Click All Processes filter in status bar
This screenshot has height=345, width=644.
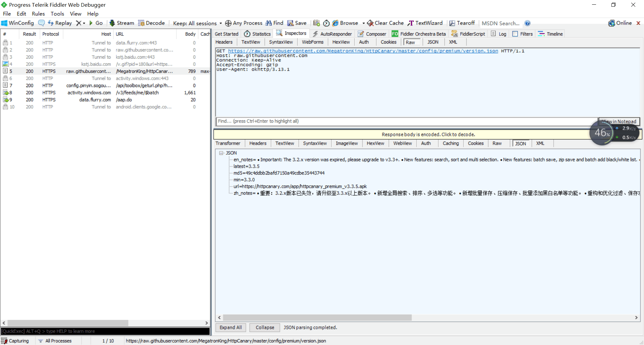point(55,341)
